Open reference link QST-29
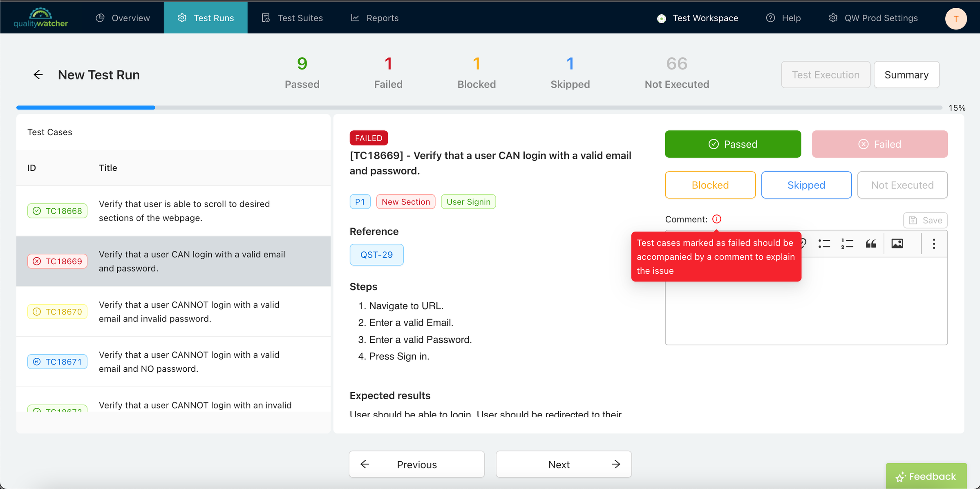 pos(376,255)
